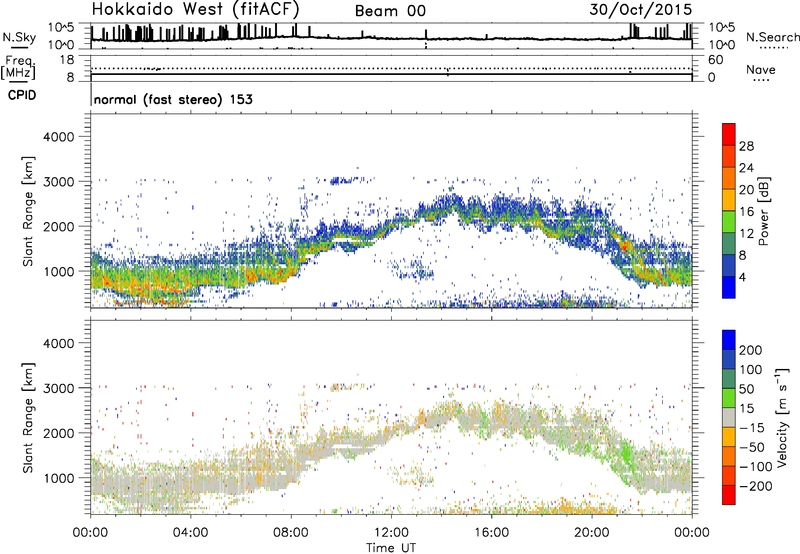Screen dimensions: 800x554
Task: Click the 'Nave' legend label
Action: point(760,69)
